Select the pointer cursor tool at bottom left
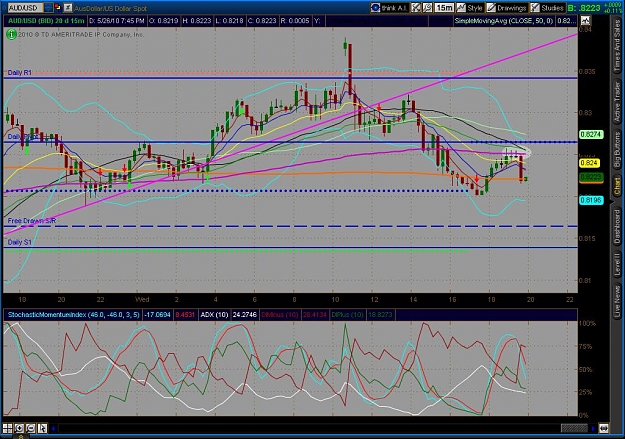The image size is (625, 439). (42, 429)
